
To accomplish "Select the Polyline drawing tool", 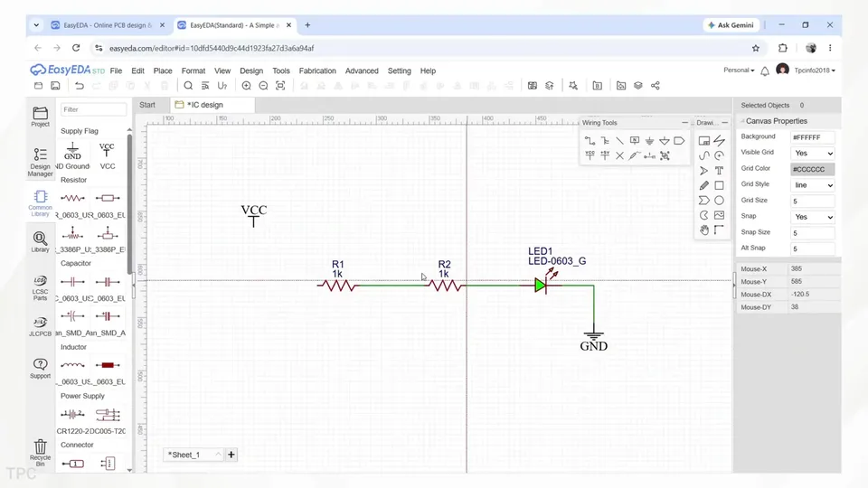I will click(719, 141).
